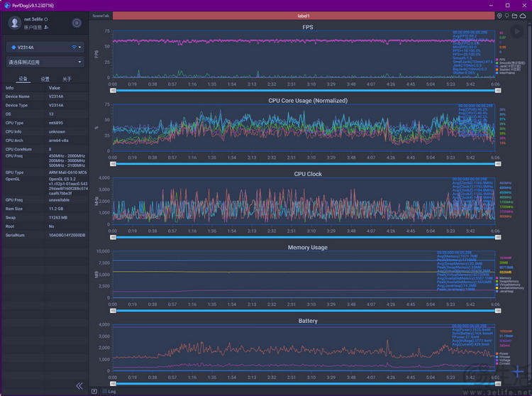
Task: Click the Info column header
Action: [9, 87]
